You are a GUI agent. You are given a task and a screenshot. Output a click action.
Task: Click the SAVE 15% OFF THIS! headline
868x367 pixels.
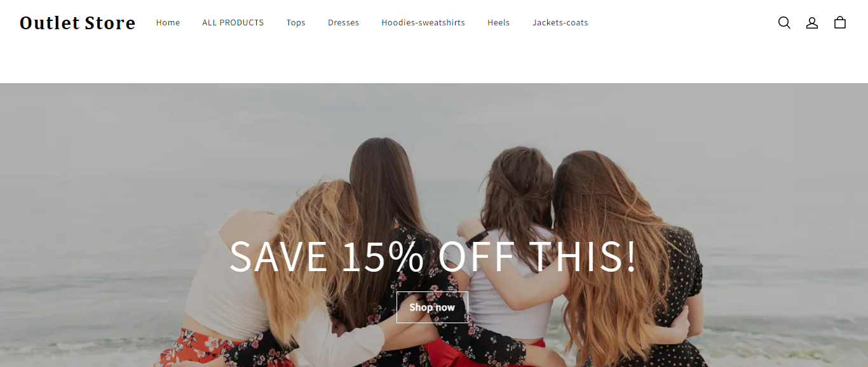coord(433,257)
